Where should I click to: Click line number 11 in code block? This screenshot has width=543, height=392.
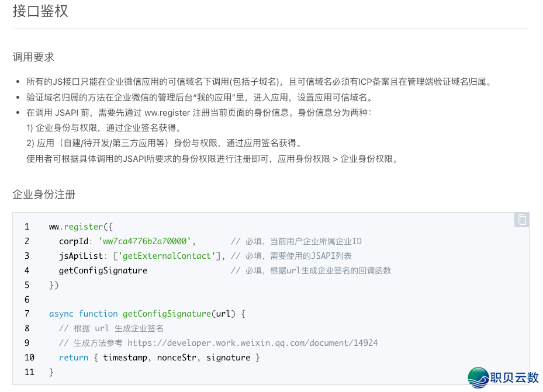pyautogui.click(x=29, y=372)
